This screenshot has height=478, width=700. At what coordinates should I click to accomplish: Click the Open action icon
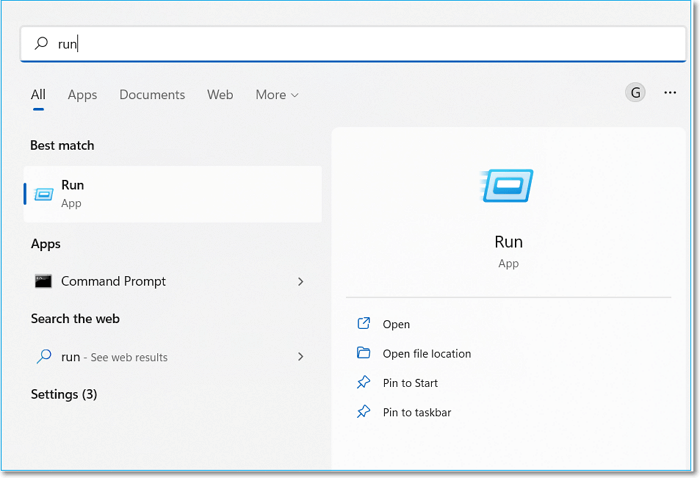click(363, 324)
